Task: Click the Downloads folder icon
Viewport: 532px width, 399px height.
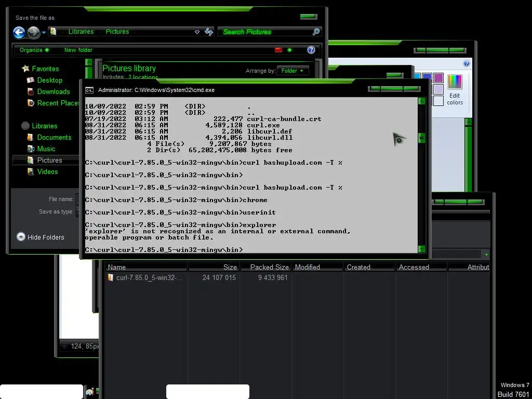Action: tap(31, 91)
